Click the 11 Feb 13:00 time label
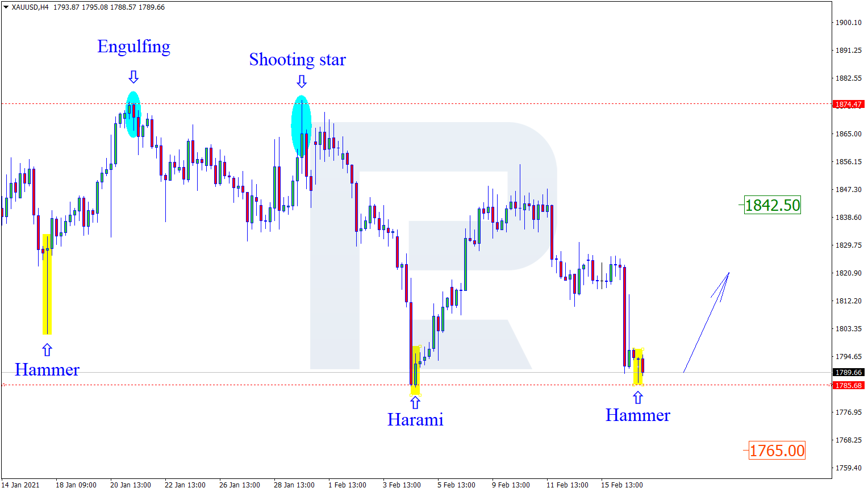Viewport: 868px width, 492px height. tap(567, 485)
